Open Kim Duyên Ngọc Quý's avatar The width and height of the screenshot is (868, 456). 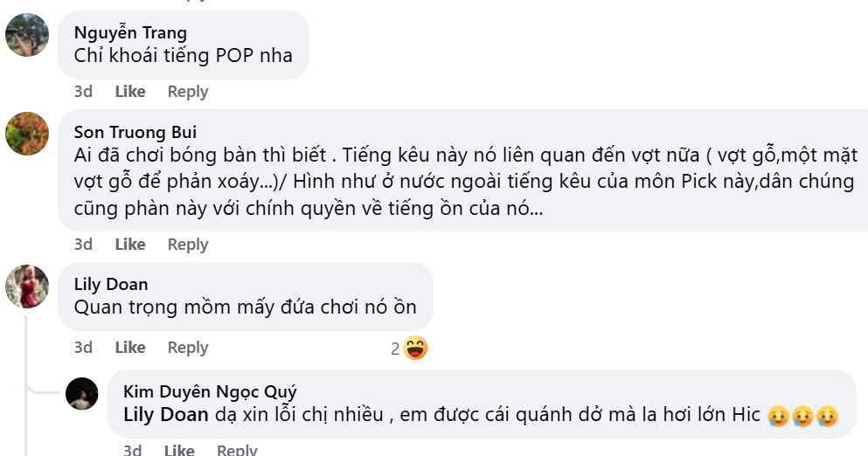coord(82,393)
